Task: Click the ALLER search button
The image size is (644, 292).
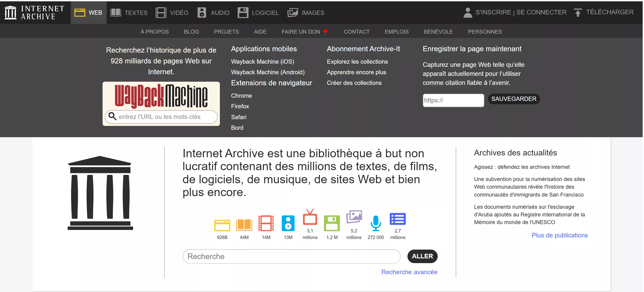Action: pyautogui.click(x=422, y=256)
